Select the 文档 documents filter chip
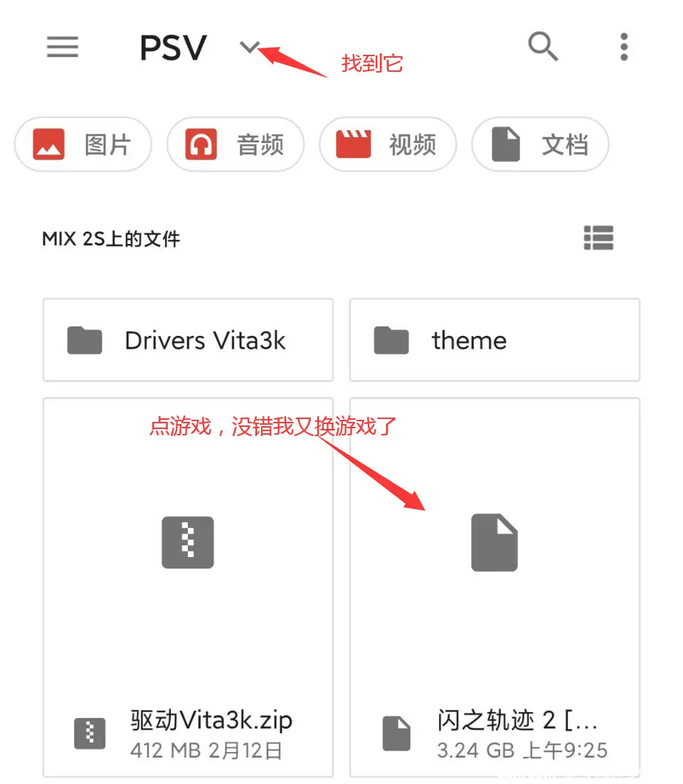Screen dimensions: 683x784 (x=541, y=144)
